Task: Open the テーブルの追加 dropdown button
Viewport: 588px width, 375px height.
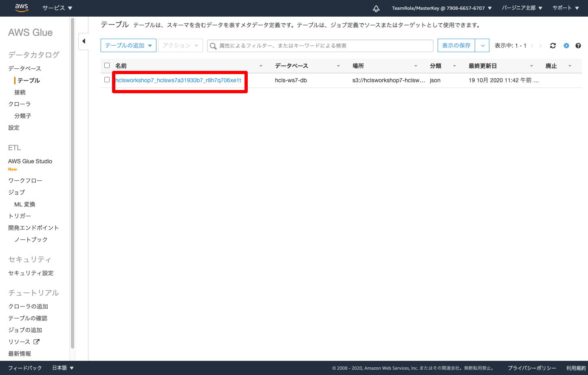Action: click(x=128, y=46)
